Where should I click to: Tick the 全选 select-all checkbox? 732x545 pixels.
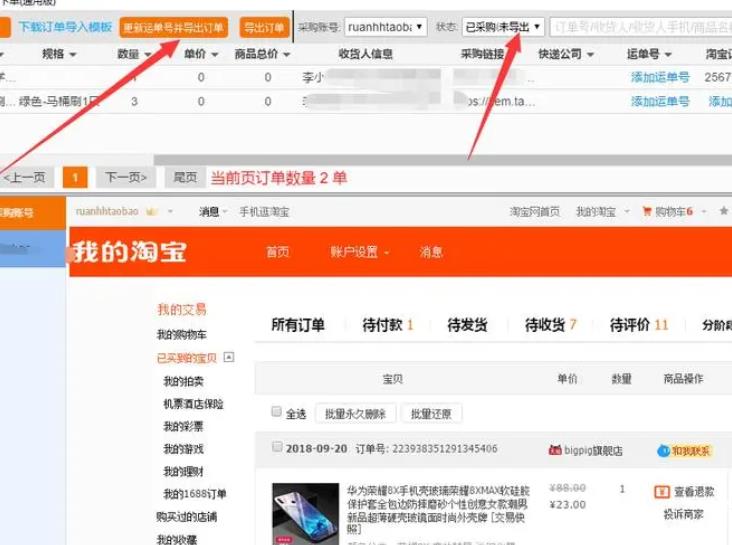pyautogui.click(x=277, y=413)
